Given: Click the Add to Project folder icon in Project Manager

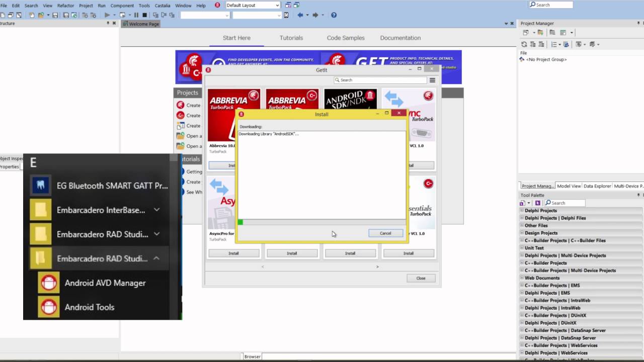Looking at the screenshot, I should click(540, 32).
